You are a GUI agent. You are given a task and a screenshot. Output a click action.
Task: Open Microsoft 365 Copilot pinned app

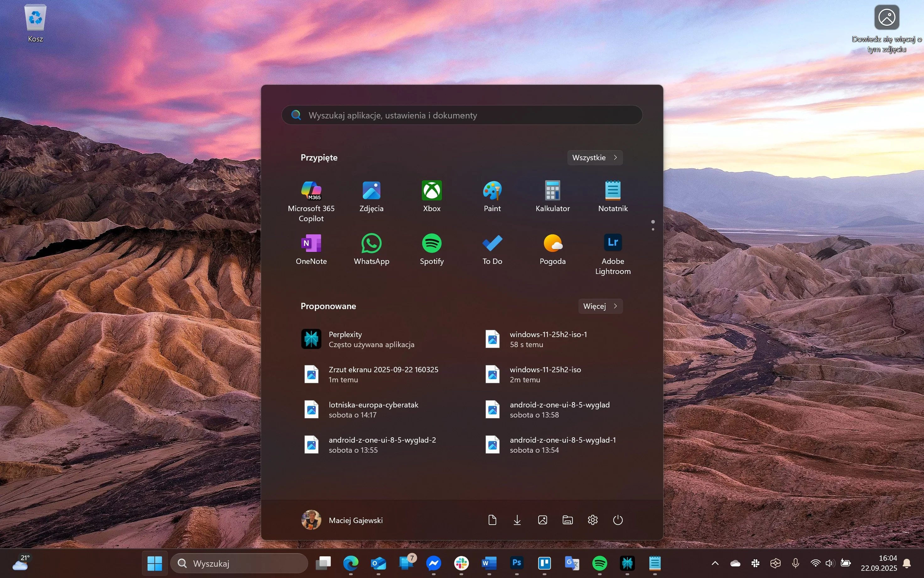pos(311,201)
